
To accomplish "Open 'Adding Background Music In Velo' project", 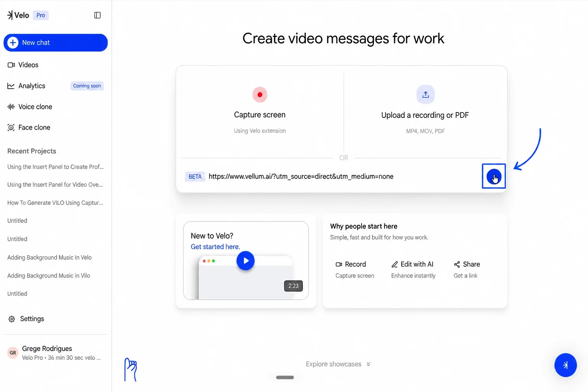I will point(49,258).
